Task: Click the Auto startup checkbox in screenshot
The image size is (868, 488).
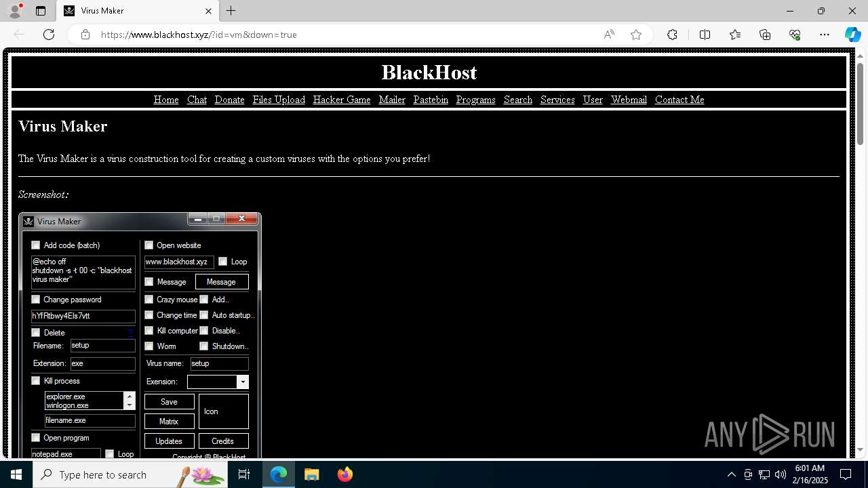Action: coord(204,315)
